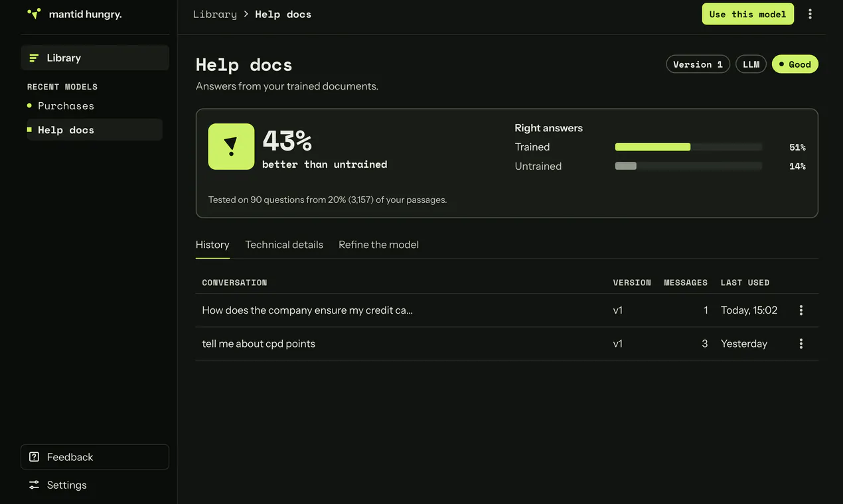This screenshot has height=504, width=843.
Task: Click the LAST USED column header
Action: pyautogui.click(x=745, y=283)
